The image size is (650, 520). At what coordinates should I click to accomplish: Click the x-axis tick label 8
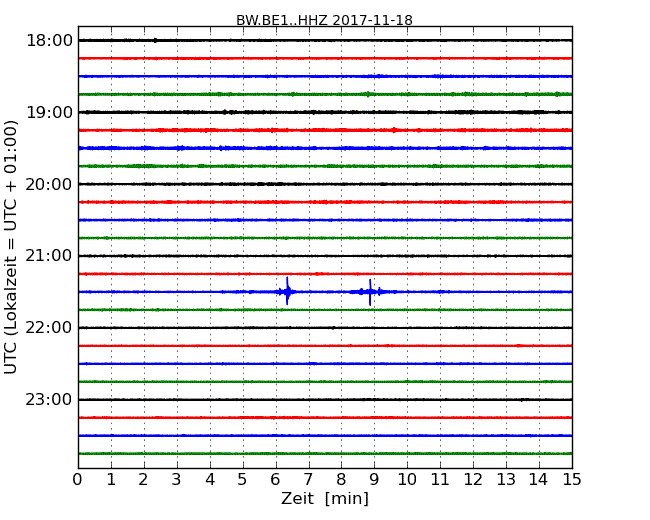[x=341, y=480]
